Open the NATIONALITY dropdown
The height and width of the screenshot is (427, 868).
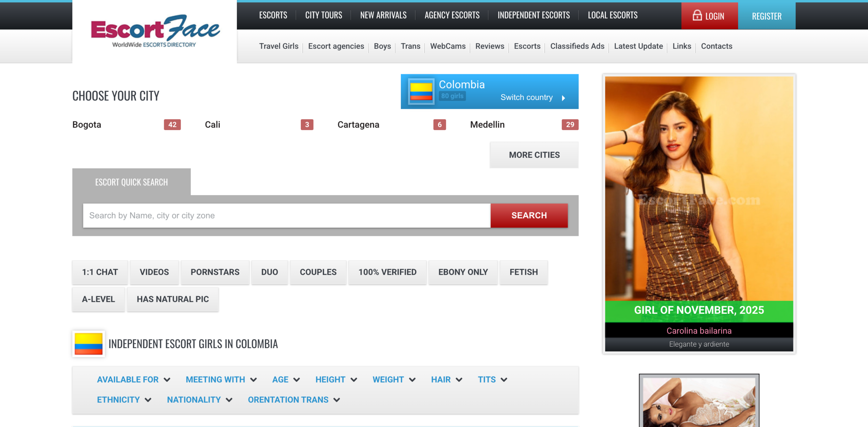click(199, 400)
